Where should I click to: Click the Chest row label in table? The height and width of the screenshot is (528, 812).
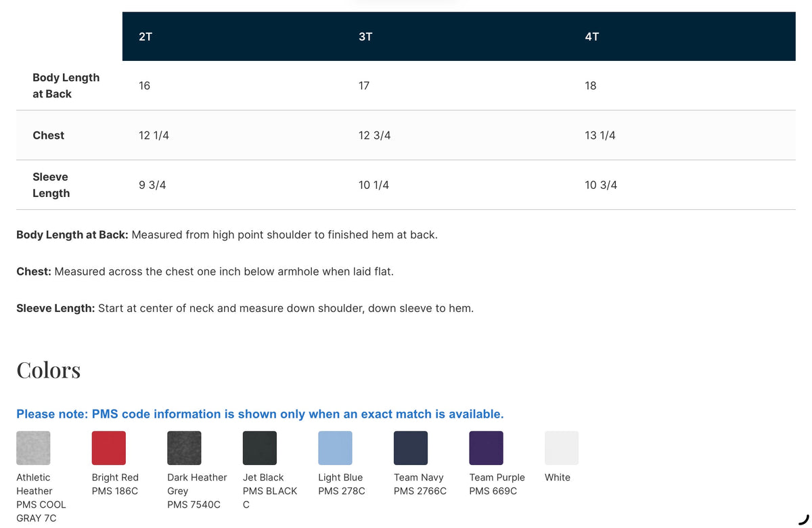(49, 135)
